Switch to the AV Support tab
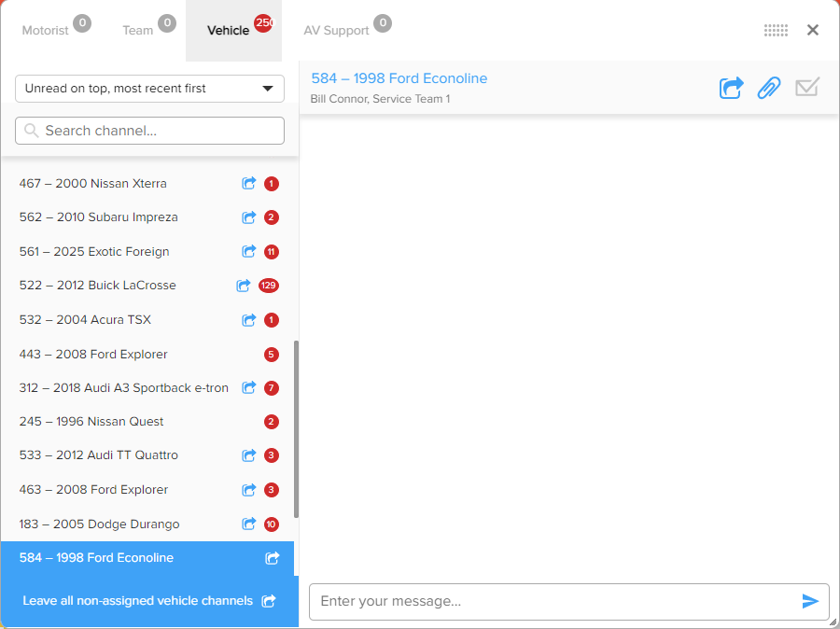 tap(336, 31)
